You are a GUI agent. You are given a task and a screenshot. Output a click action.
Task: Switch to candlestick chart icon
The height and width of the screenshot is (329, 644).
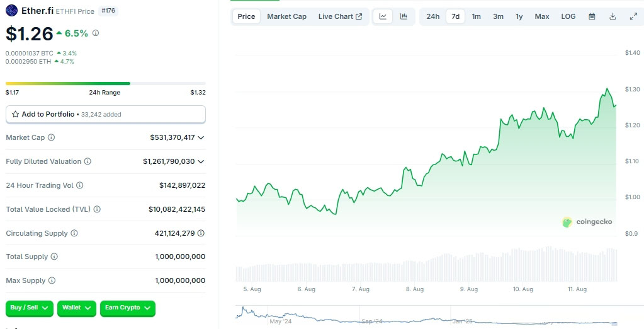[404, 16]
